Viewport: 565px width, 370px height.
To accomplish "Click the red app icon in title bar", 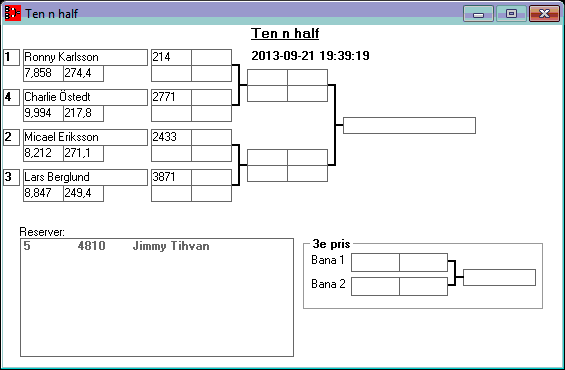I will click(13, 13).
